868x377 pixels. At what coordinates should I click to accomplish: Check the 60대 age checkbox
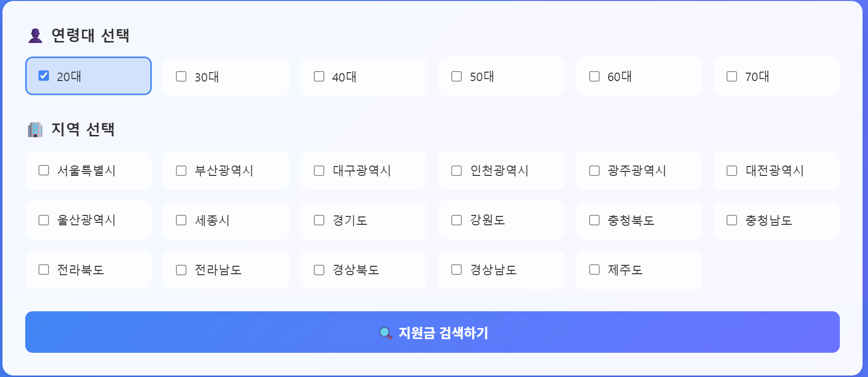(594, 77)
